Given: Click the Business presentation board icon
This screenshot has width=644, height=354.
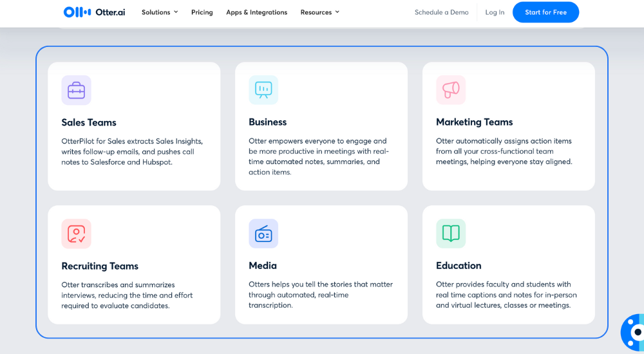Looking at the screenshot, I should [x=263, y=90].
